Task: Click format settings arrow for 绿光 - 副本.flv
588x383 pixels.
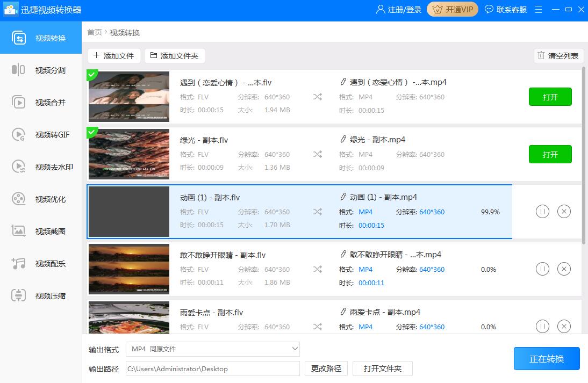Action: 318,154
